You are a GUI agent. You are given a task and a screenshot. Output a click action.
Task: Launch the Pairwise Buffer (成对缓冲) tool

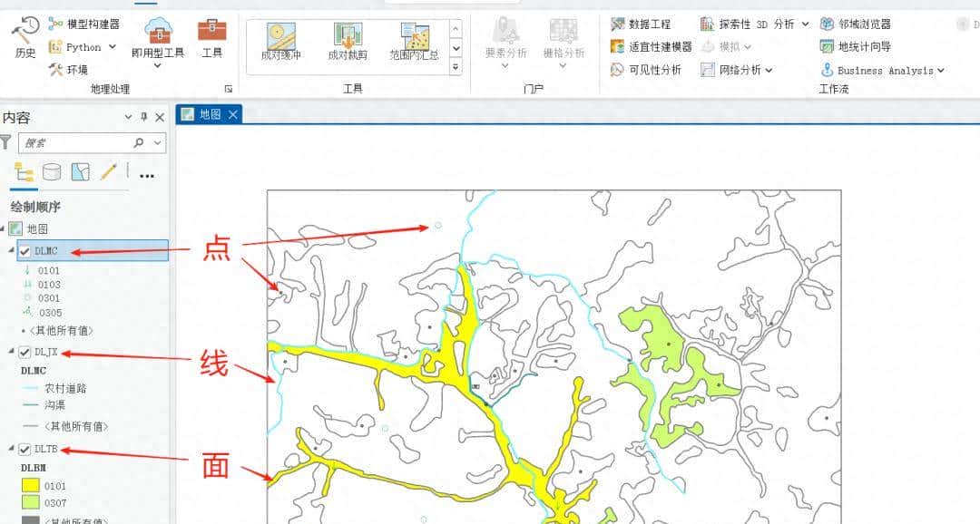point(282,41)
